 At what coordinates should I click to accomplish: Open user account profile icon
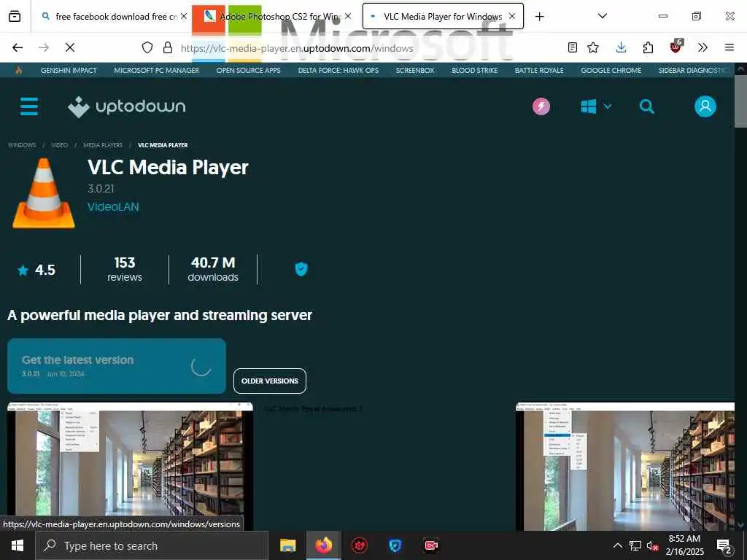[x=705, y=106]
